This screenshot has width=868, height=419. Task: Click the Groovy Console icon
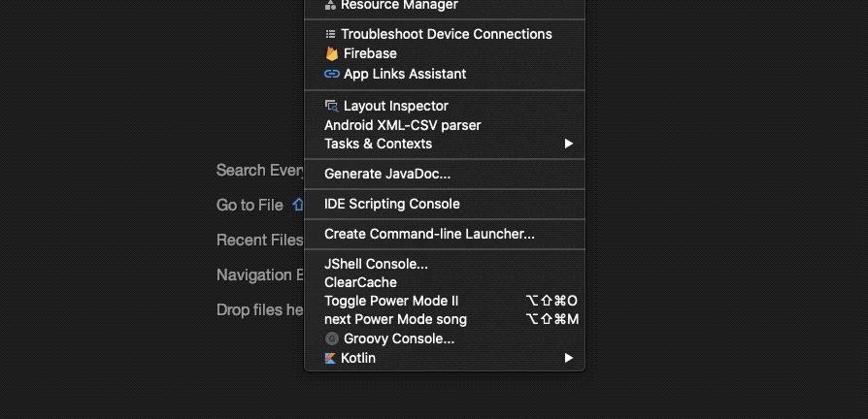pos(332,338)
